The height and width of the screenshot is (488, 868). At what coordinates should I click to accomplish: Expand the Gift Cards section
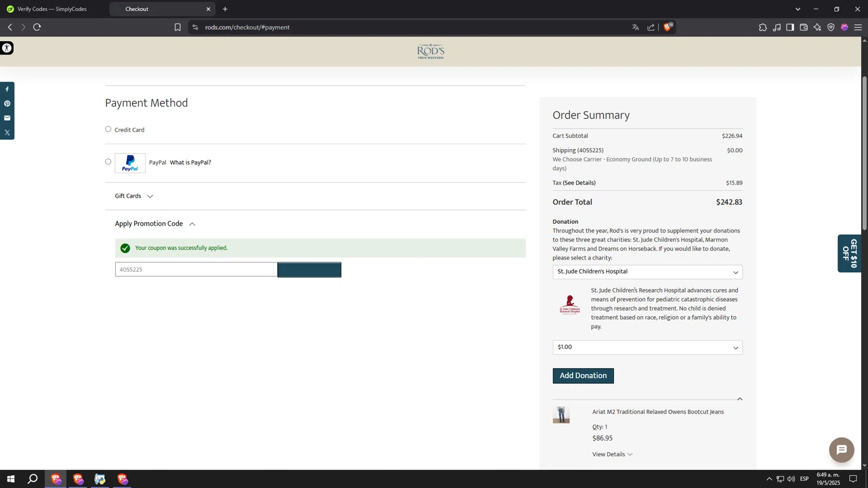(x=134, y=196)
